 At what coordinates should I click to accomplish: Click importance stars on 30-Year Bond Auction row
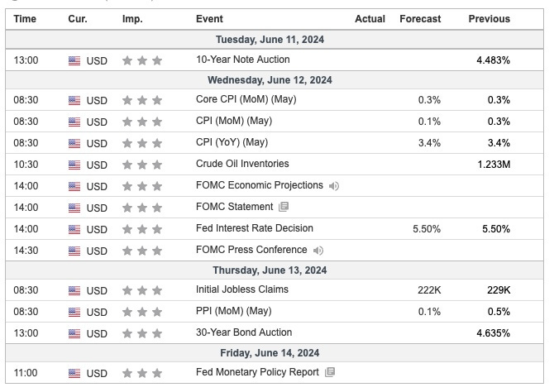pyautogui.click(x=142, y=333)
